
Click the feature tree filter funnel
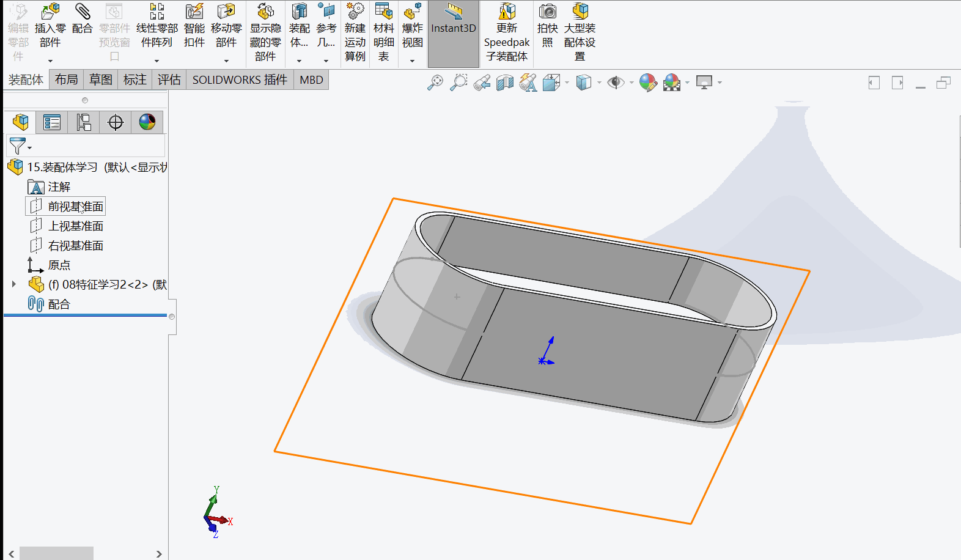(x=19, y=146)
